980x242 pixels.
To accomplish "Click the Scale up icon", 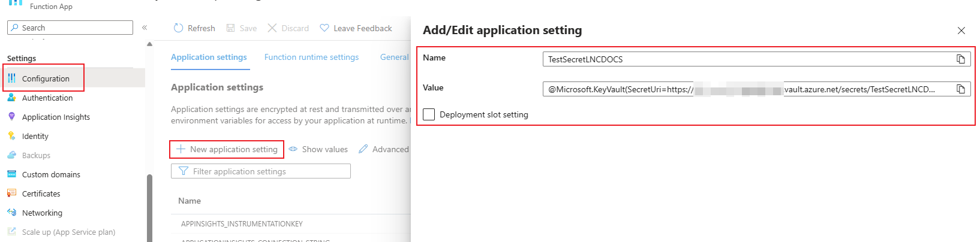I will coord(11,232).
